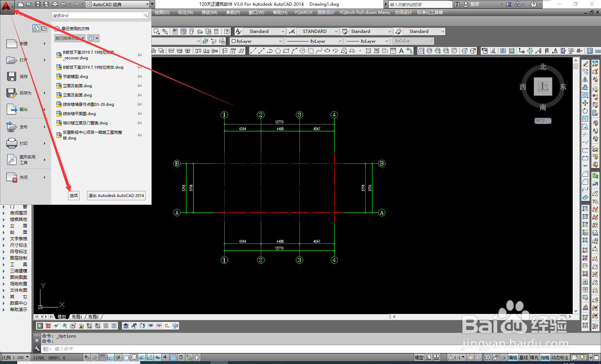This screenshot has height=364, width=601.
Task: Click the 选项 options button
Action: tap(74, 196)
